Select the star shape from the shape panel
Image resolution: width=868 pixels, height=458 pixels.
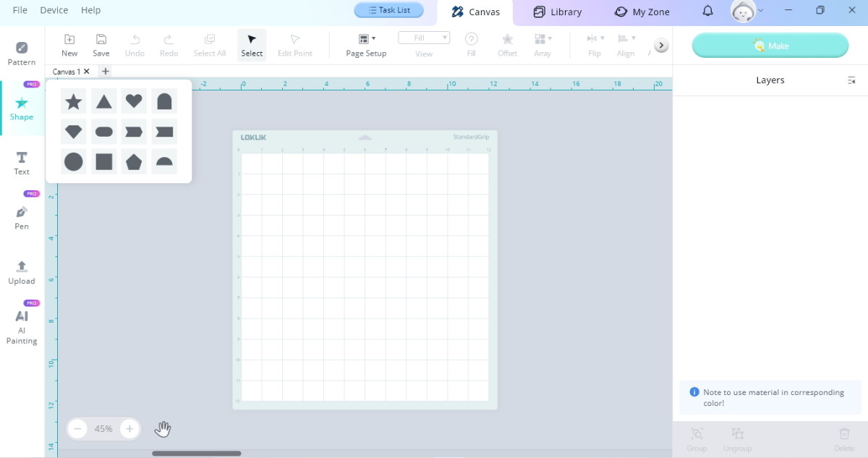[x=73, y=101]
